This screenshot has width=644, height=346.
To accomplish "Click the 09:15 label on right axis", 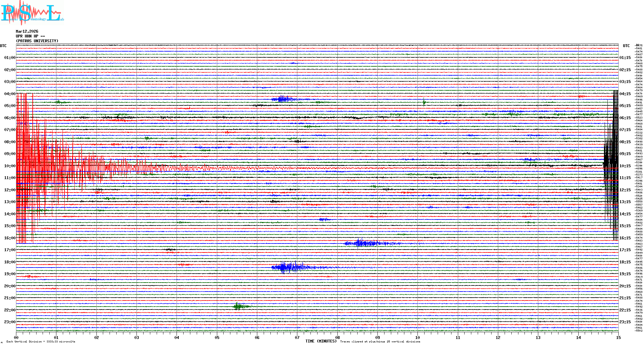I will (625, 154).
